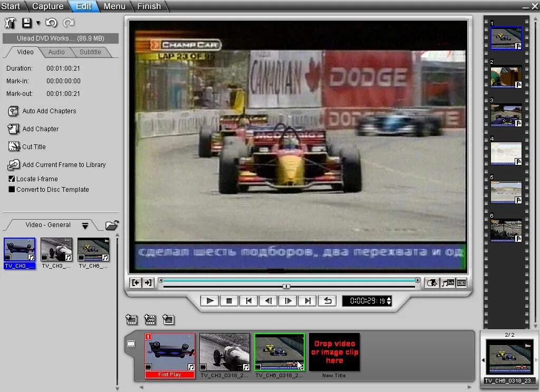Click the add slideshow icon
The width and height of the screenshot is (540, 392).
[168, 319]
